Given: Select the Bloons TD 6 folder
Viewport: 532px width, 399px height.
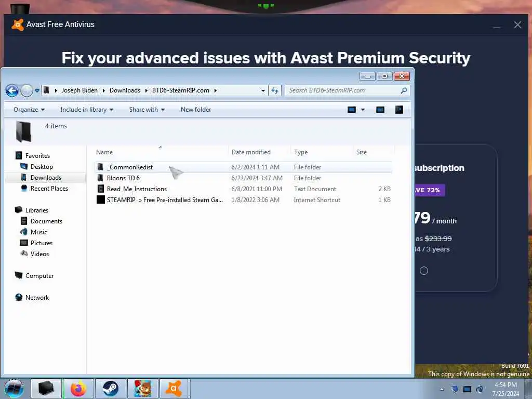Looking at the screenshot, I should (x=243, y=178).
